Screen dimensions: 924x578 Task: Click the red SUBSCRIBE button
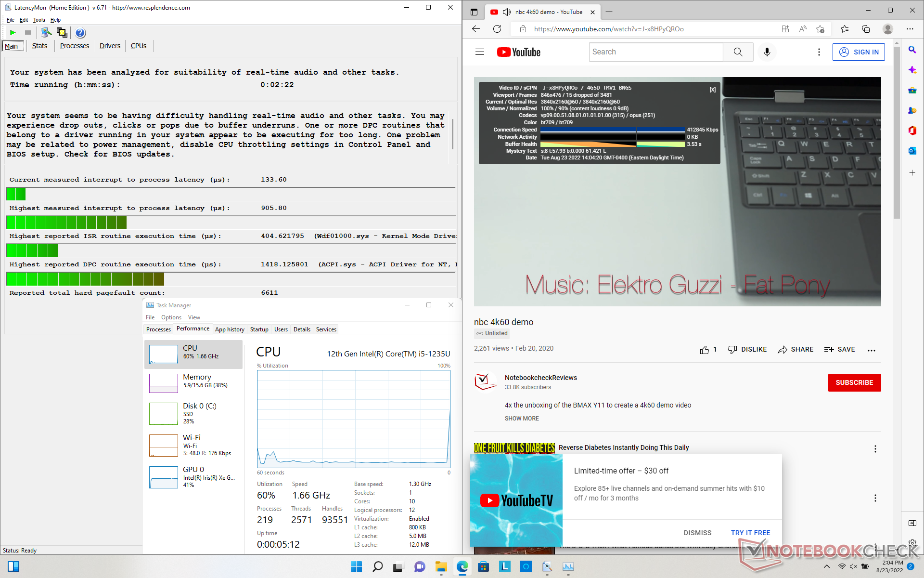click(854, 382)
